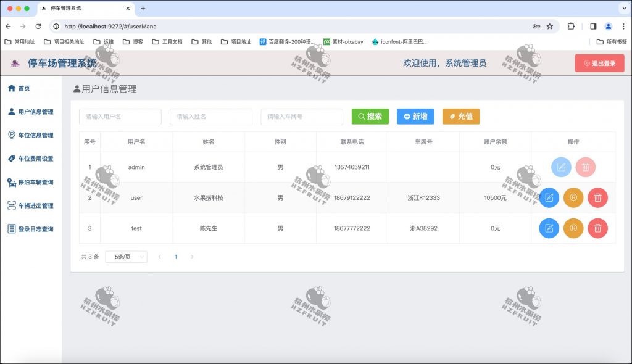Click the green 搜索 search button
The height and width of the screenshot is (364, 632).
click(369, 117)
